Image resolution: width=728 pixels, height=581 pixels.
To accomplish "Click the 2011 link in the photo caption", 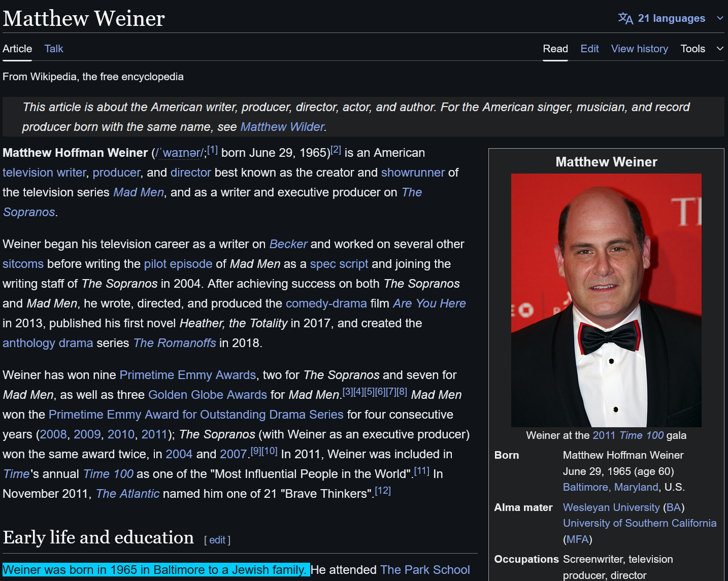I will pyautogui.click(x=604, y=435).
